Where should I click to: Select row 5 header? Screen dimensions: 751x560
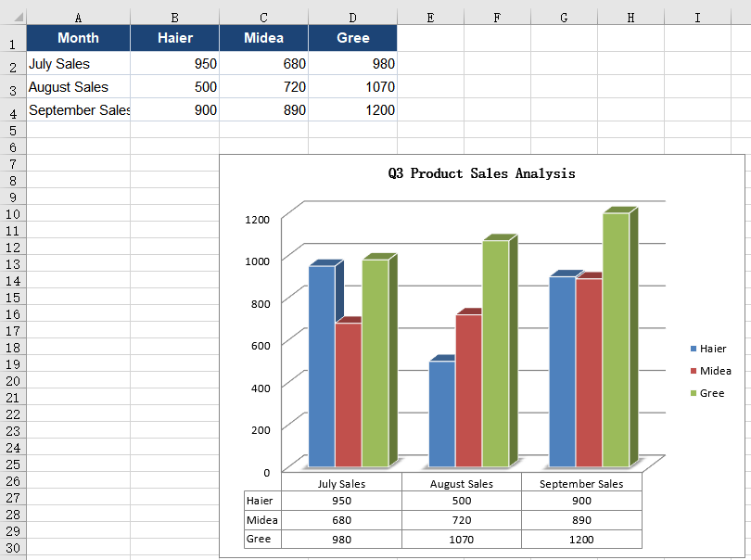point(13,130)
